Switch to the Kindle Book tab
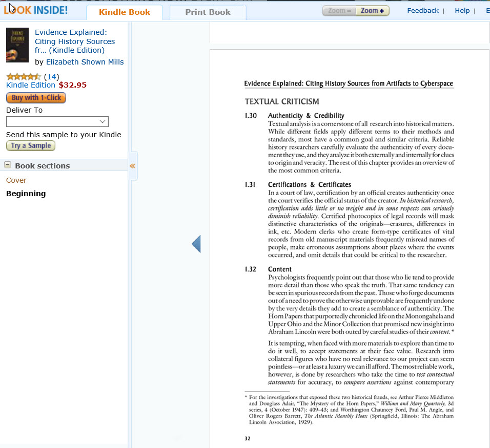The image size is (490, 448). pyautogui.click(x=125, y=12)
